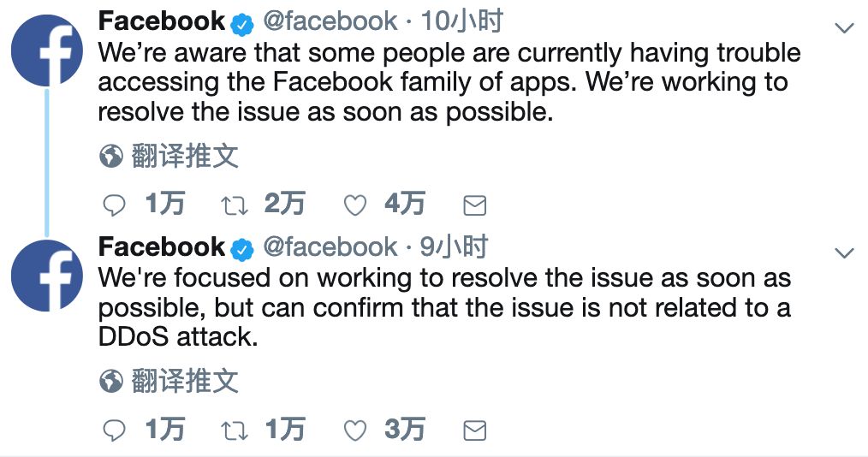Click the Facebook display name on first tweet

pyautogui.click(x=162, y=21)
